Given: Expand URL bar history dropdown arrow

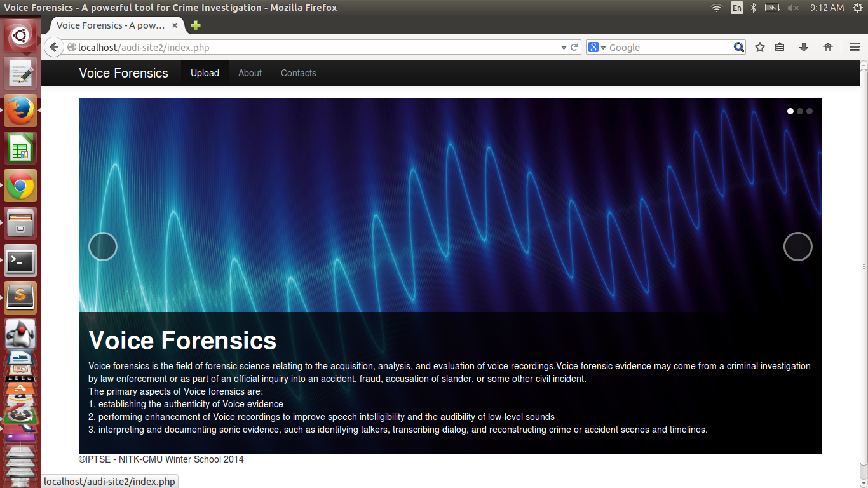Looking at the screenshot, I should [564, 48].
